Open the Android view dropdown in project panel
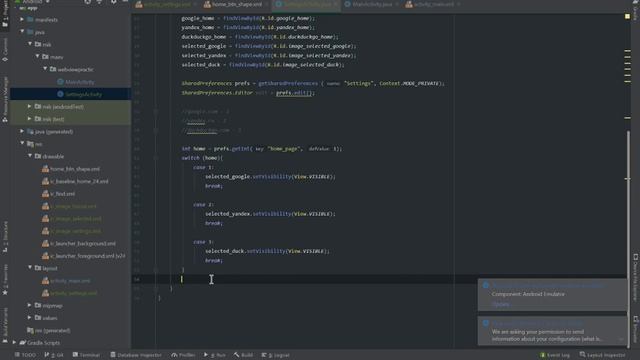The height and width of the screenshot is (360, 640). (33, 2)
